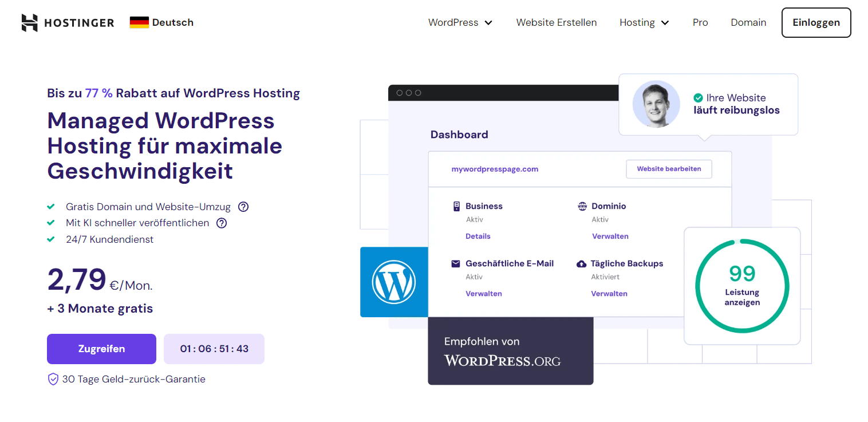Click the shield icon by Geld-zurück-Garantie
The width and height of the screenshot is (868, 422).
53,379
